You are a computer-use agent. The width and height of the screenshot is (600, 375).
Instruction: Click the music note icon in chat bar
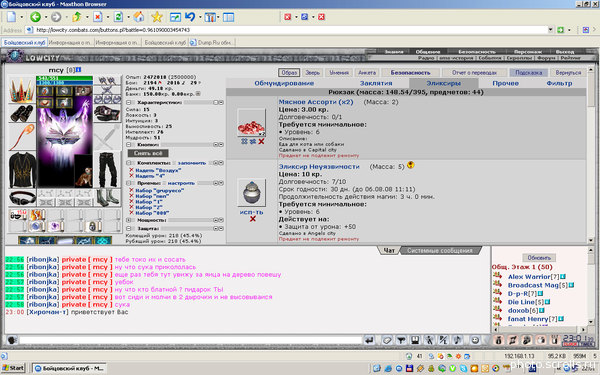pyautogui.click(x=458, y=340)
